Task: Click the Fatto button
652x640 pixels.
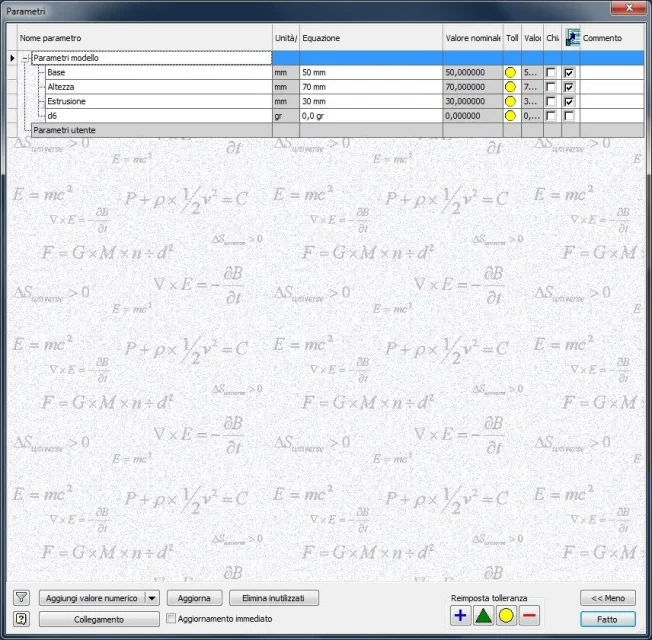Action: click(608, 619)
